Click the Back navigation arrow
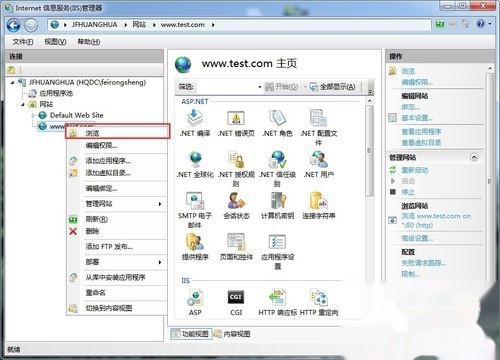This screenshot has width=500, height=360. 14,25
